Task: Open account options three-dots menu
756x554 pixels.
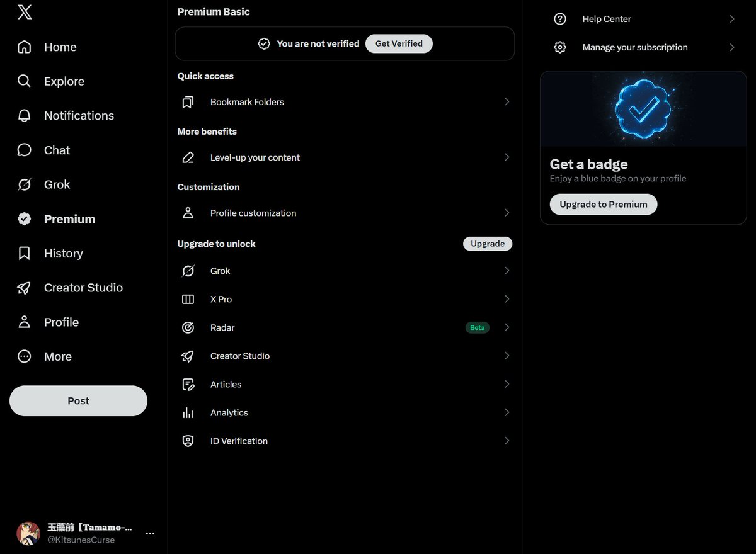Action: pos(150,533)
